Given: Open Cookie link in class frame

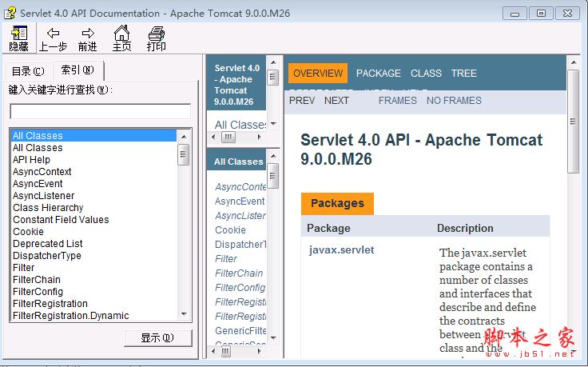Looking at the screenshot, I should point(230,230).
